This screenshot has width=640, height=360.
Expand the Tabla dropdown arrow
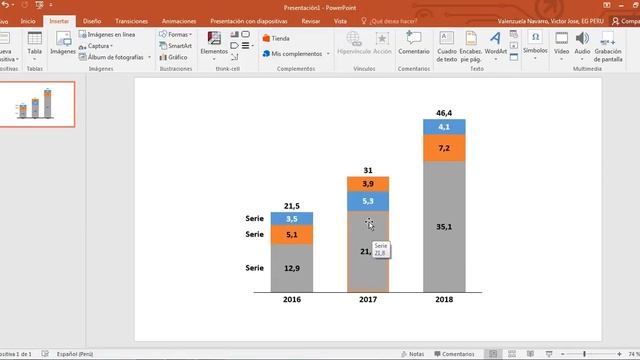pos(35,60)
